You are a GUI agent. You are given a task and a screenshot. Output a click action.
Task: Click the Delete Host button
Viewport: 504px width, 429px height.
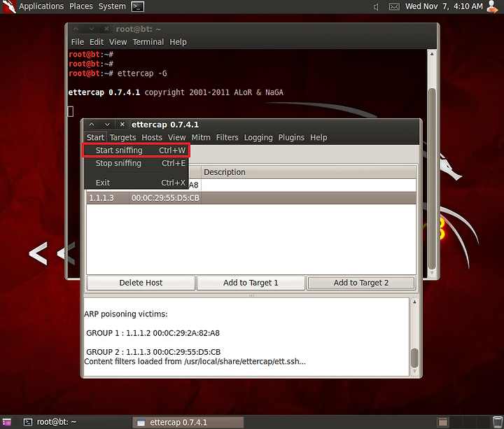[x=141, y=283]
